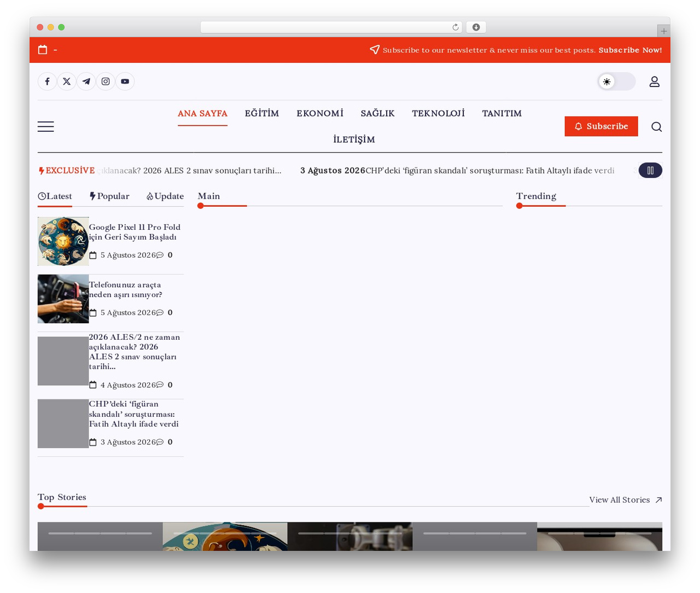The image size is (700, 593).
Task: Open the EĞİTİM menu item
Action: coord(262,113)
